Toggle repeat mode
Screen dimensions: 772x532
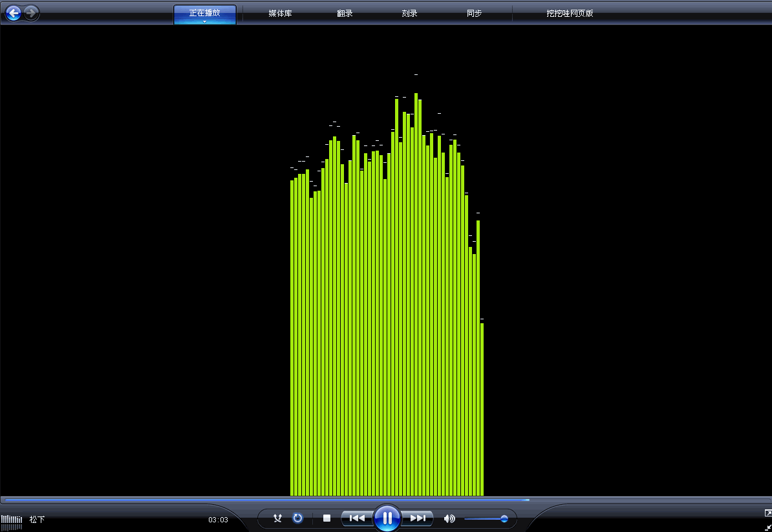297,518
